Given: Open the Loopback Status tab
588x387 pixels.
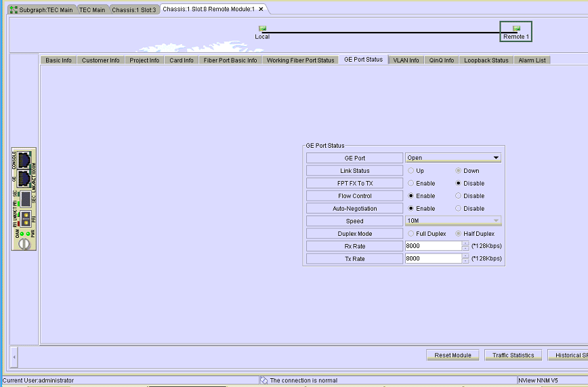Looking at the screenshot, I should 486,60.
